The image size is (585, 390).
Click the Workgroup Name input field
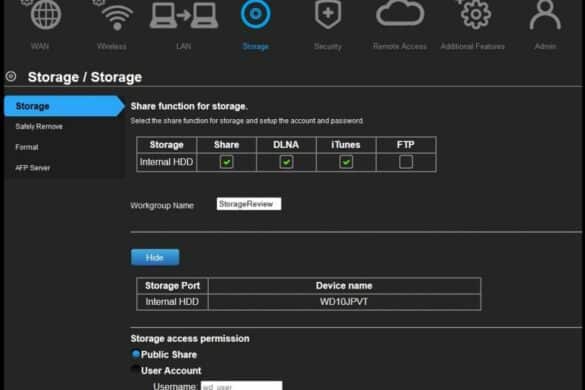click(x=249, y=204)
